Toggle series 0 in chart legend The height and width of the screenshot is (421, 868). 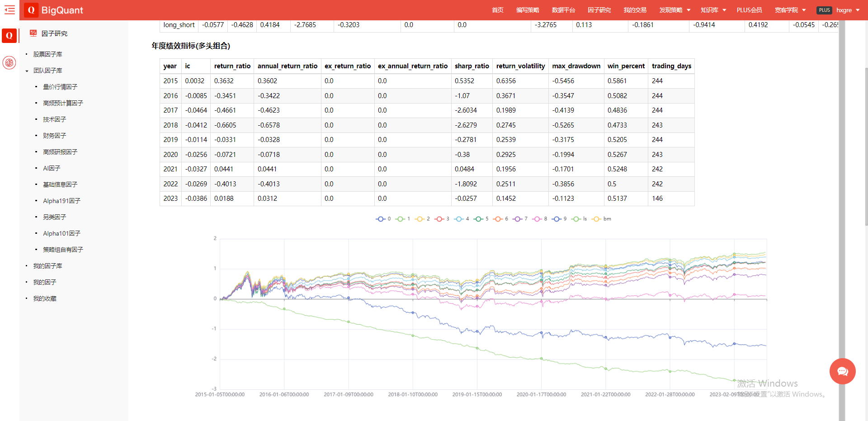coord(383,219)
